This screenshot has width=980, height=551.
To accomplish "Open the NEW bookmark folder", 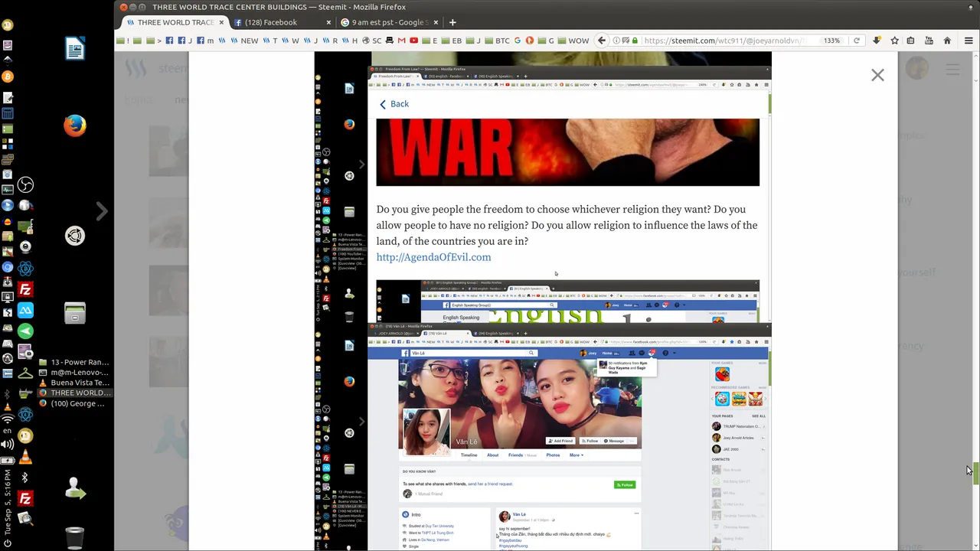I will click(243, 41).
